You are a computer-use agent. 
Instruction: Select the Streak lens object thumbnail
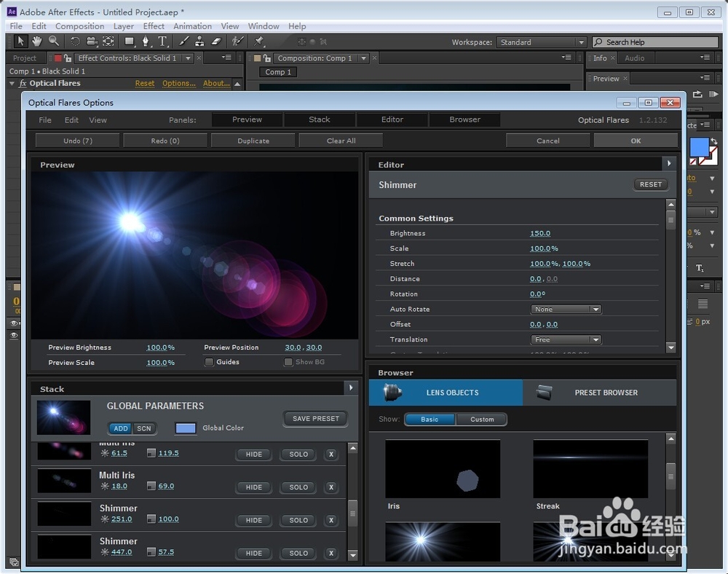[x=590, y=469]
